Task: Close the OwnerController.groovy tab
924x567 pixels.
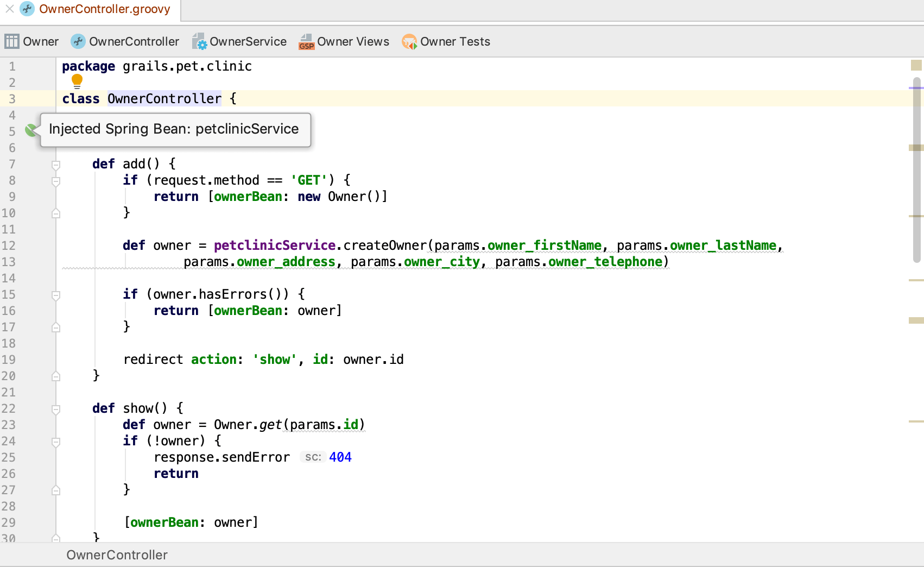Action: pos(10,9)
